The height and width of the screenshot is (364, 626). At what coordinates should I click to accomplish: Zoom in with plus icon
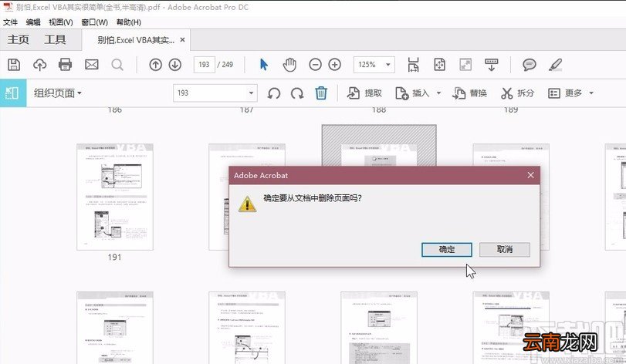334,65
